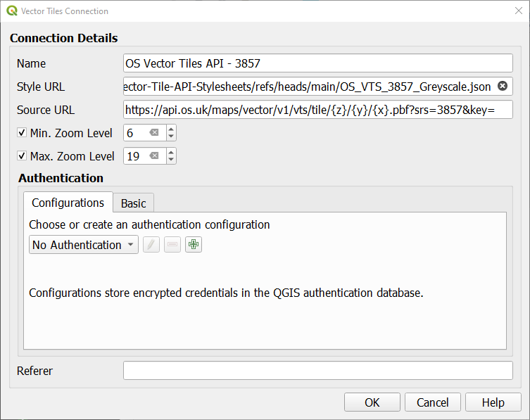Click 'Configurations store encrypted credentials' note
The width and height of the screenshot is (530, 420).
(226, 293)
